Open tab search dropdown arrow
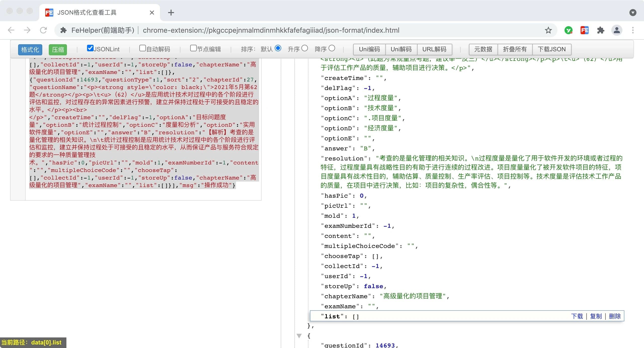 point(633,13)
